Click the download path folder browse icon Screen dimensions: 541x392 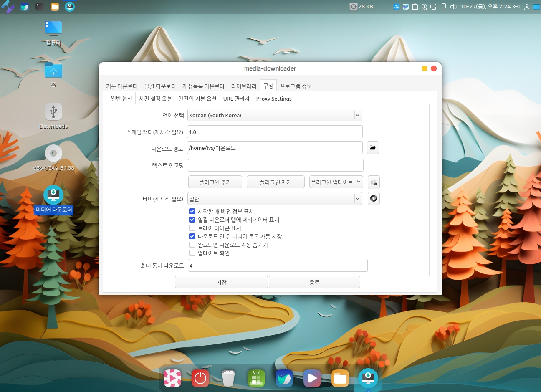coord(373,148)
